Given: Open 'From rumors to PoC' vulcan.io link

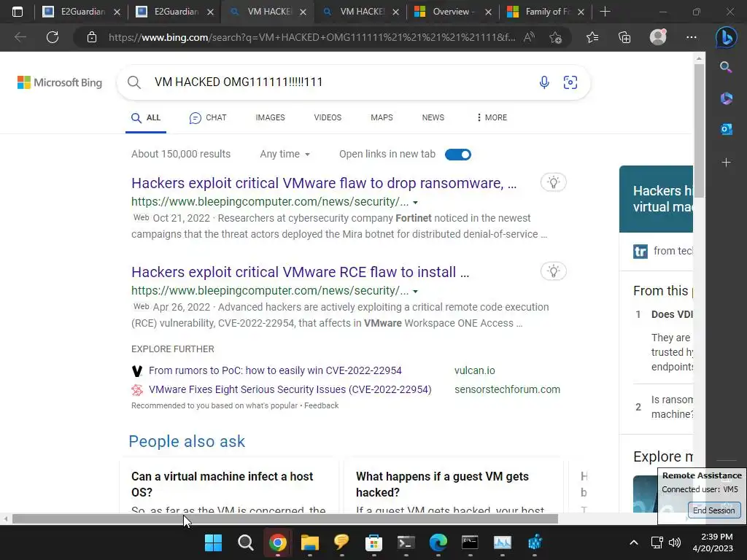Looking at the screenshot, I should click(x=275, y=370).
